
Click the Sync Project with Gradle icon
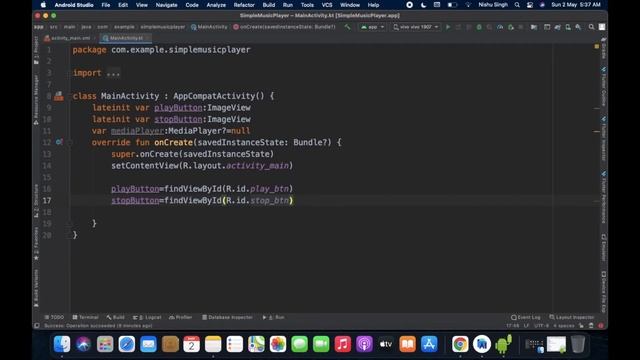click(x=558, y=27)
